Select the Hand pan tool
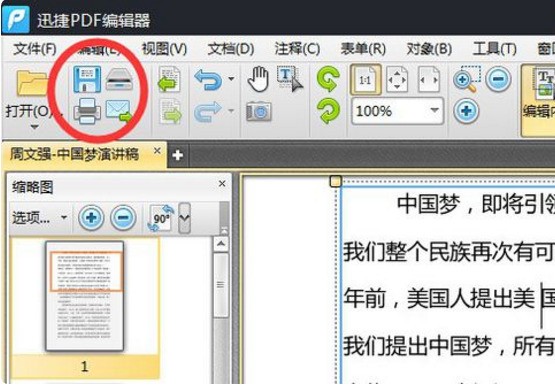The image size is (555, 386). (258, 79)
